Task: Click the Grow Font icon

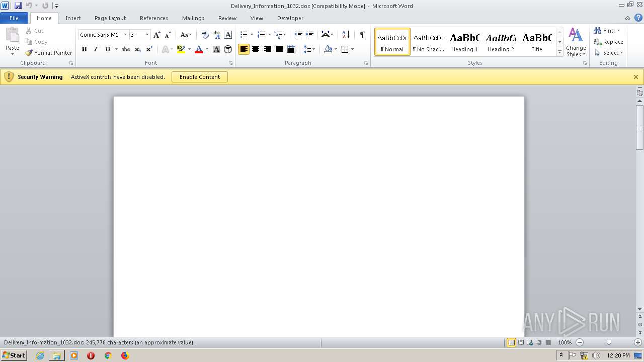Action: (x=157, y=35)
